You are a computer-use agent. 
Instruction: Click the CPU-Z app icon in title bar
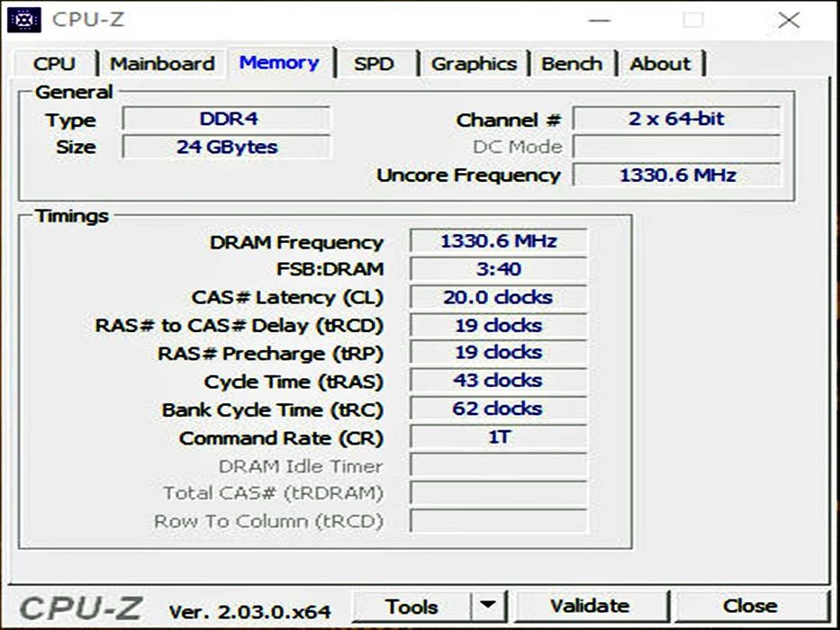point(24,20)
